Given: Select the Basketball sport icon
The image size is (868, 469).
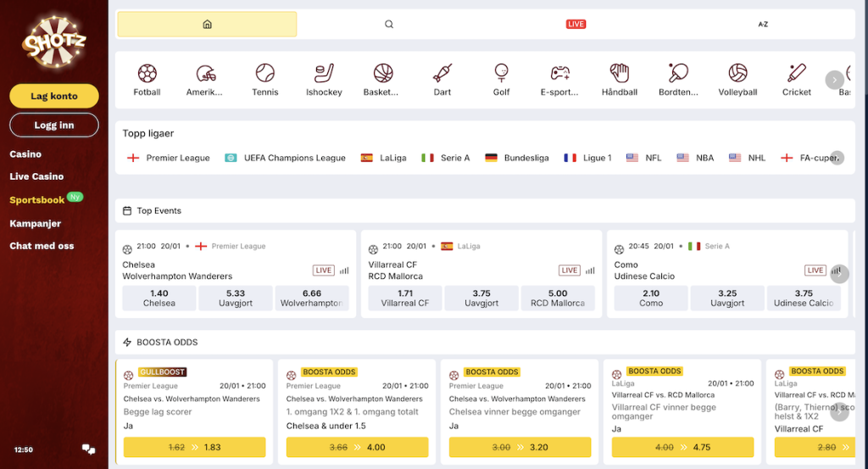Looking at the screenshot, I should pos(383,73).
